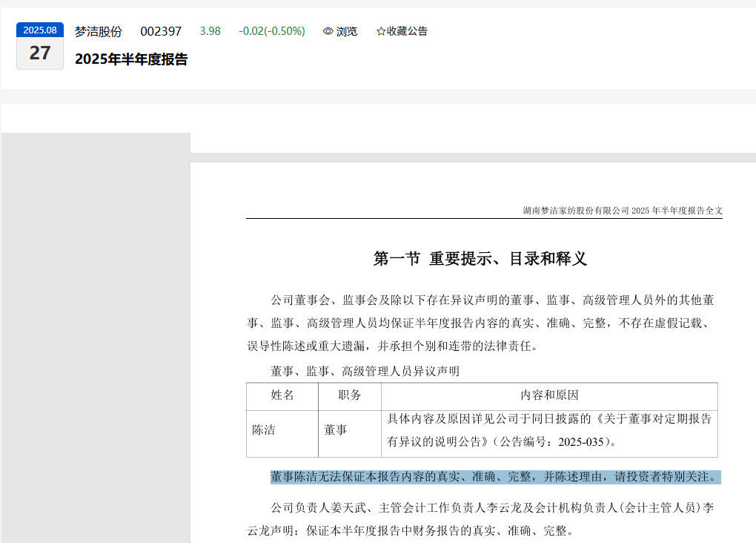Click the eye icon beside 浏览

pos(328,31)
